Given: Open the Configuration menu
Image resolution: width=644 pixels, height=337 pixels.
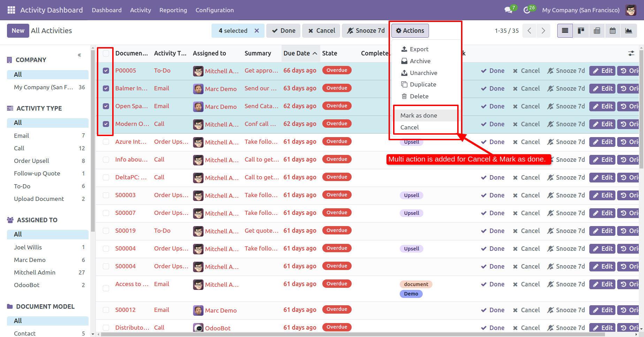Looking at the screenshot, I should pyautogui.click(x=215, y=10).
